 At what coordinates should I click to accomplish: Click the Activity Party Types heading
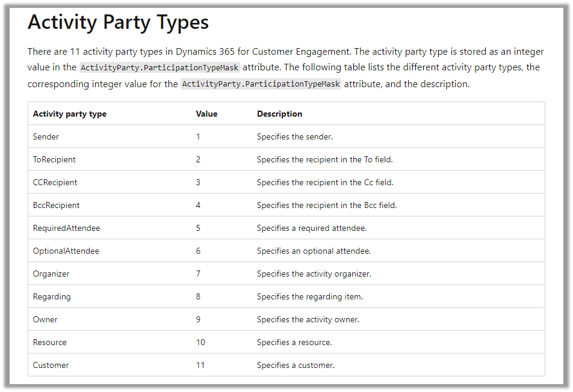pos(118,23)
